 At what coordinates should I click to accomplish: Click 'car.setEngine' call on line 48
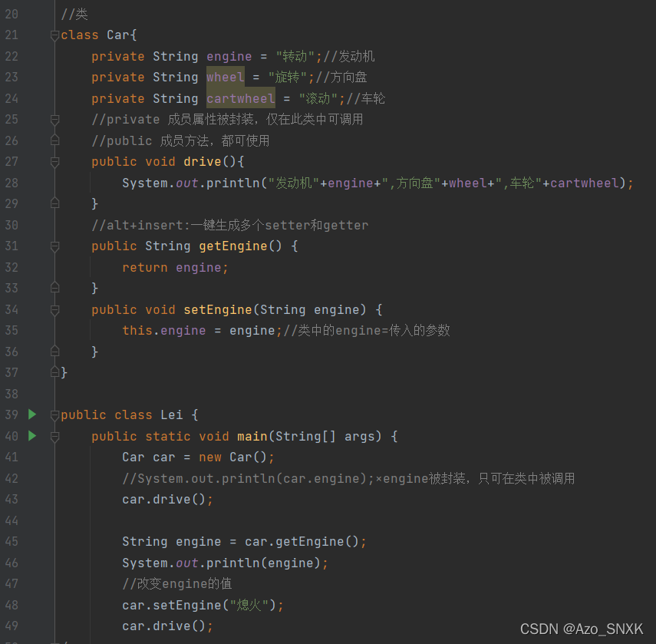point(172,605)
